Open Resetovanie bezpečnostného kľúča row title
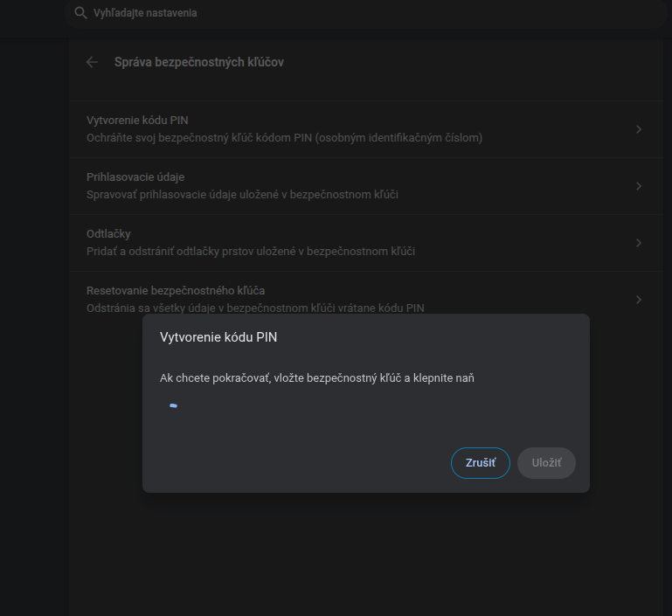The height and width of the screenshot is (616, 672). point(176,290)
